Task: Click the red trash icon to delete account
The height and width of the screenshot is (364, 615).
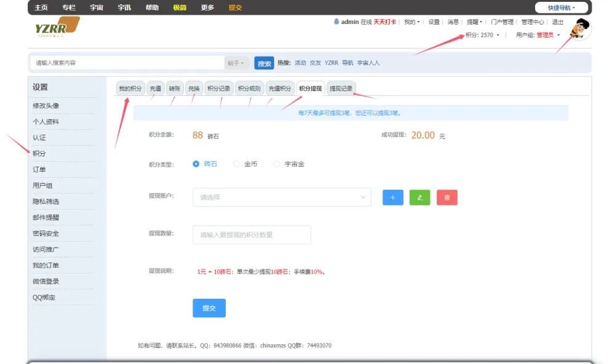Action: [446, 197]
